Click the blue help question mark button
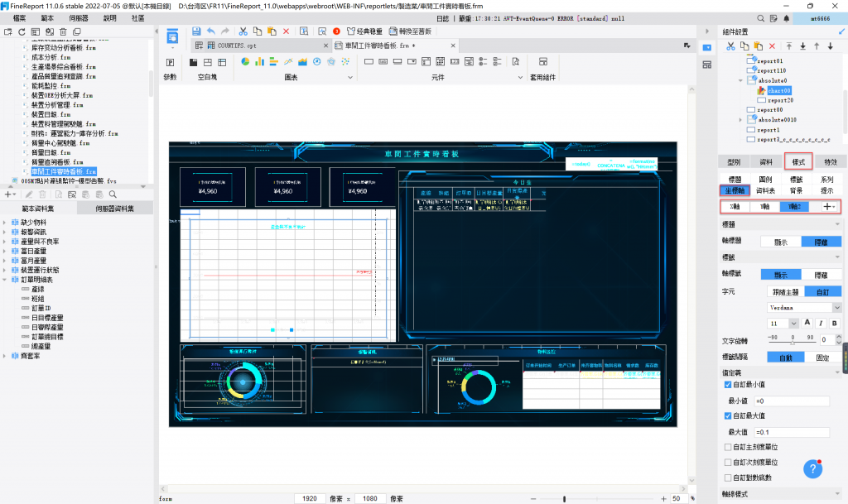The width and height of the screenshot is (848, 504). 813,469
